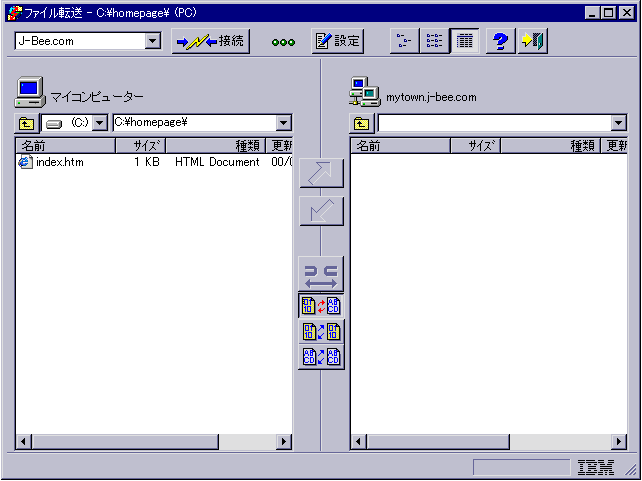Sort local list by 種類 column
Viewport: 642px width, 481px height.
(x=215, y=146)
